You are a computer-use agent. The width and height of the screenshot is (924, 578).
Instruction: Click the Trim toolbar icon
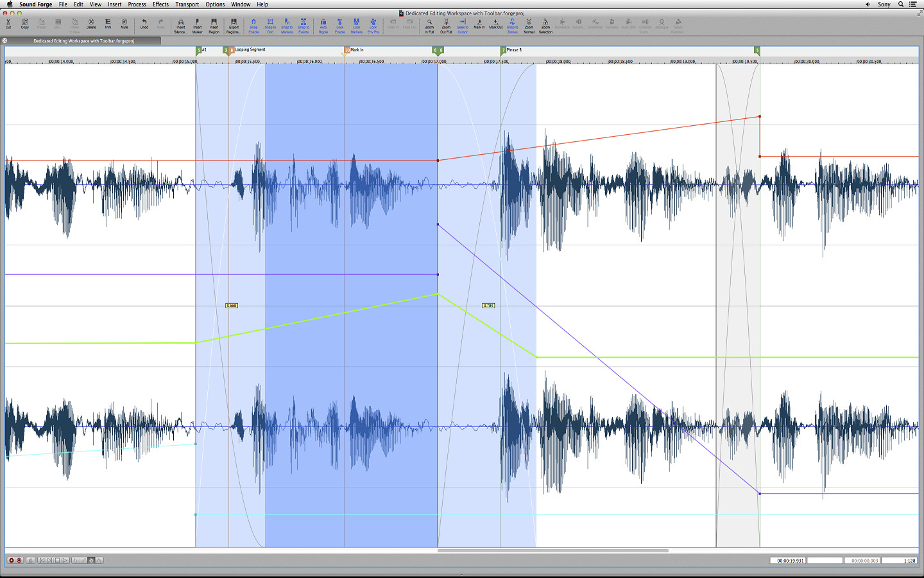tap(108, 24)
